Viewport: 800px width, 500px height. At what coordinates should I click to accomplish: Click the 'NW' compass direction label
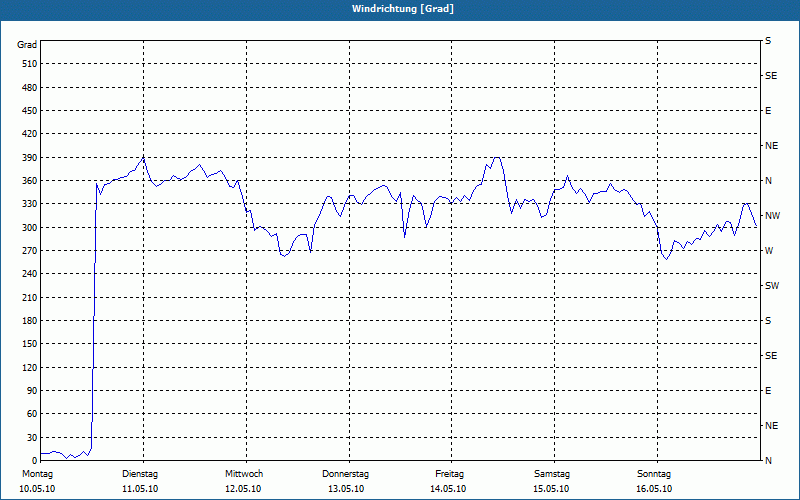pos(773,216)
